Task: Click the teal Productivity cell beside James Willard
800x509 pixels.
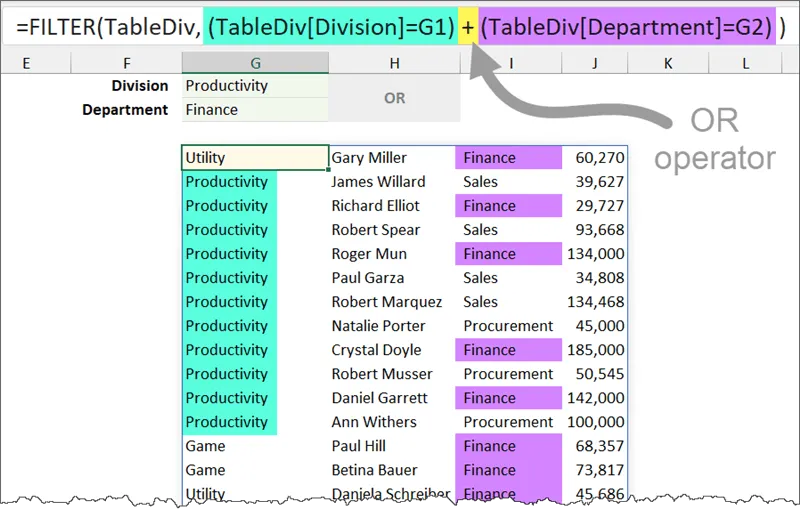Action: [228, 182]
